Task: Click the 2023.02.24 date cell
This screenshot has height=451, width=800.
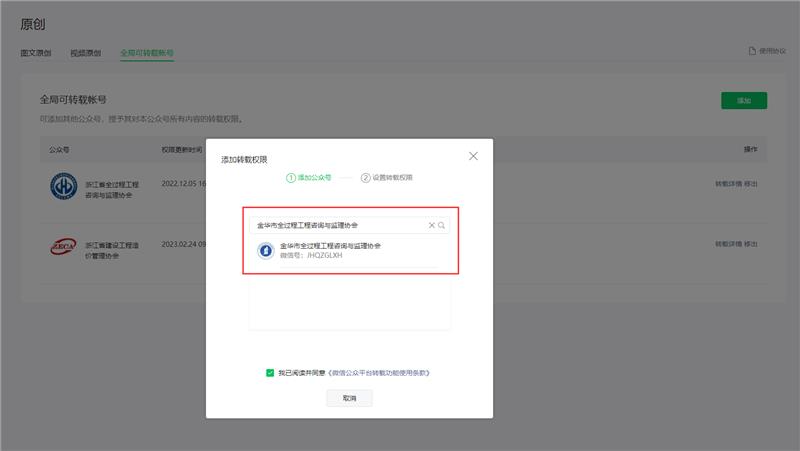Action: (x=184, y=244)
